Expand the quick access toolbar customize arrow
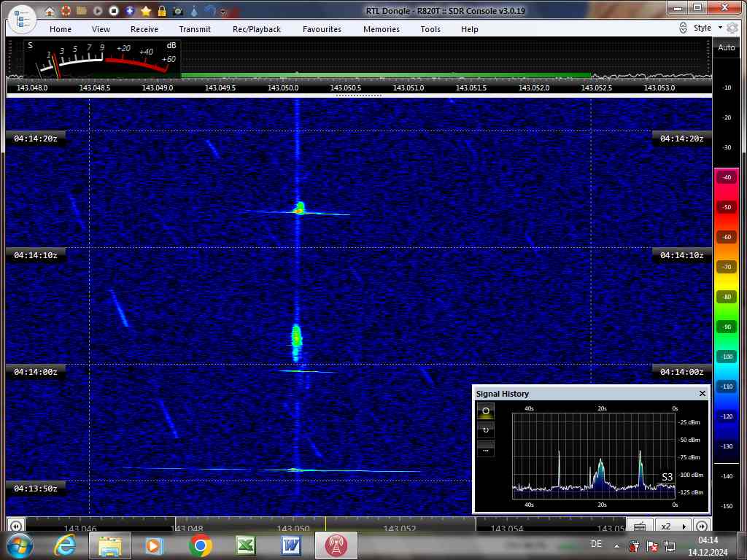The width and height of the screenshot is (747, 560). [x=223, y=12]
